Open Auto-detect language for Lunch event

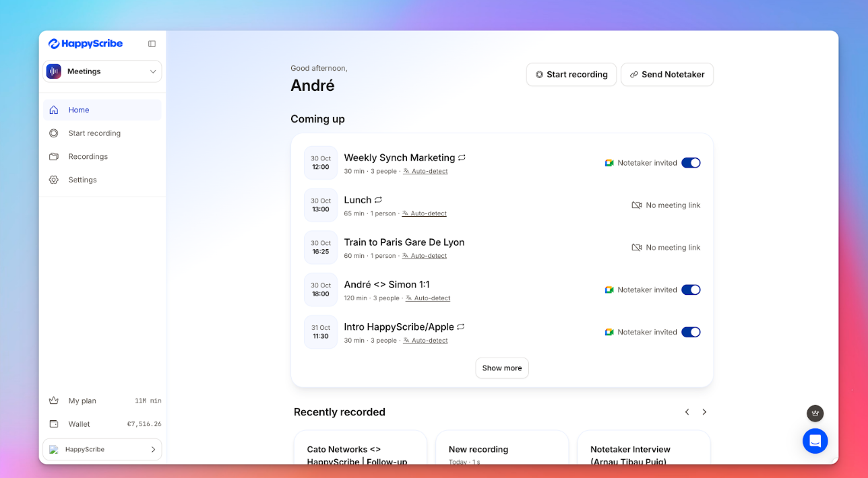pos(424,213)
